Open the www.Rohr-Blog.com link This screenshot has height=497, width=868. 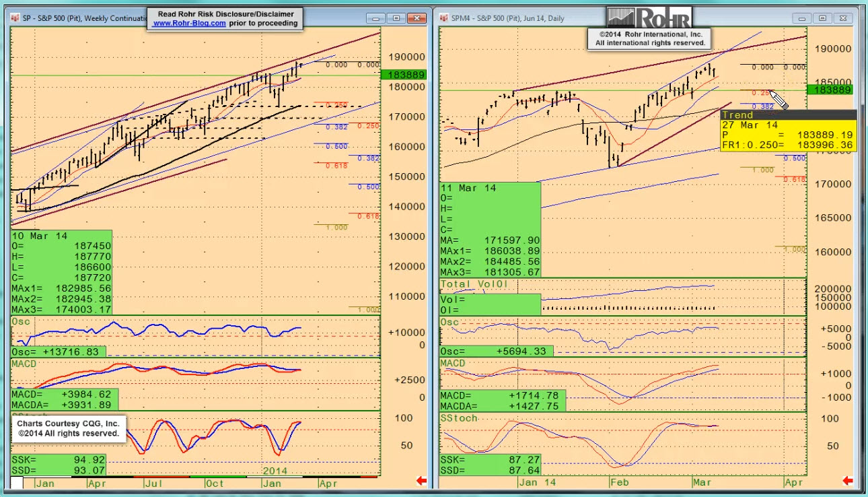tap(189, 23)
